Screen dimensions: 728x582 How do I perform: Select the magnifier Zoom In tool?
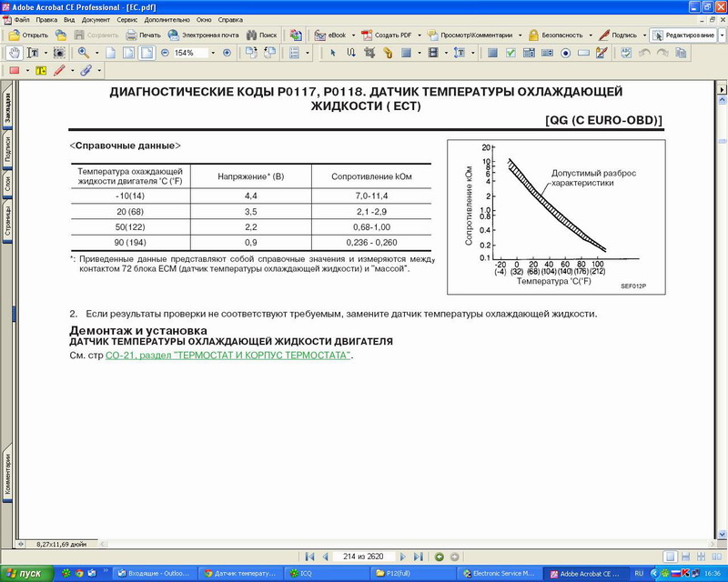pyautogui.click(x=84, y=53)
